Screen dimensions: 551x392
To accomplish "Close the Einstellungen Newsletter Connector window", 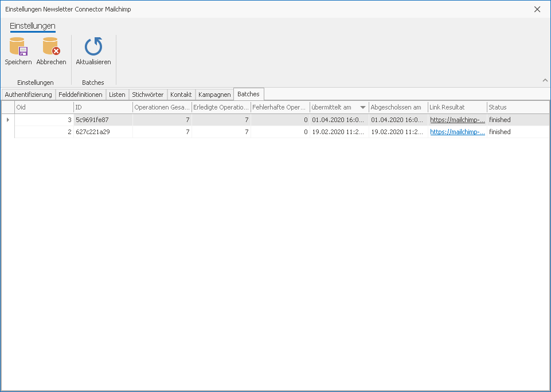I will [537, 9].
